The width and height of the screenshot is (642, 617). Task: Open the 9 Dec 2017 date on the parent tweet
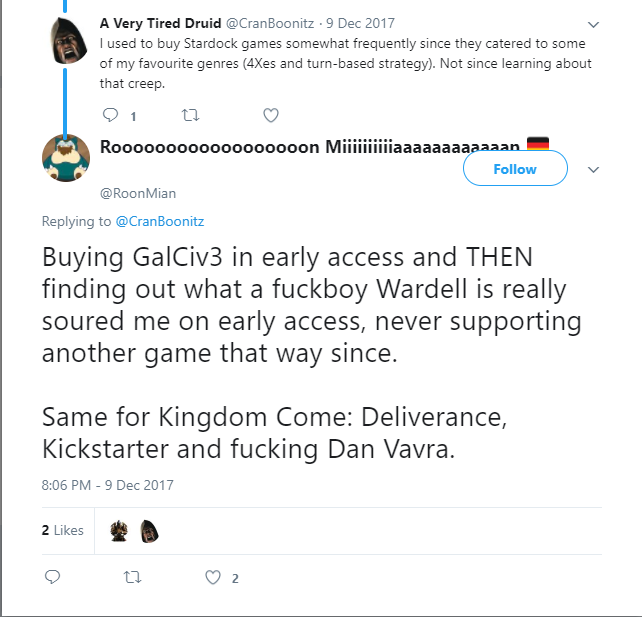[360, 23]
